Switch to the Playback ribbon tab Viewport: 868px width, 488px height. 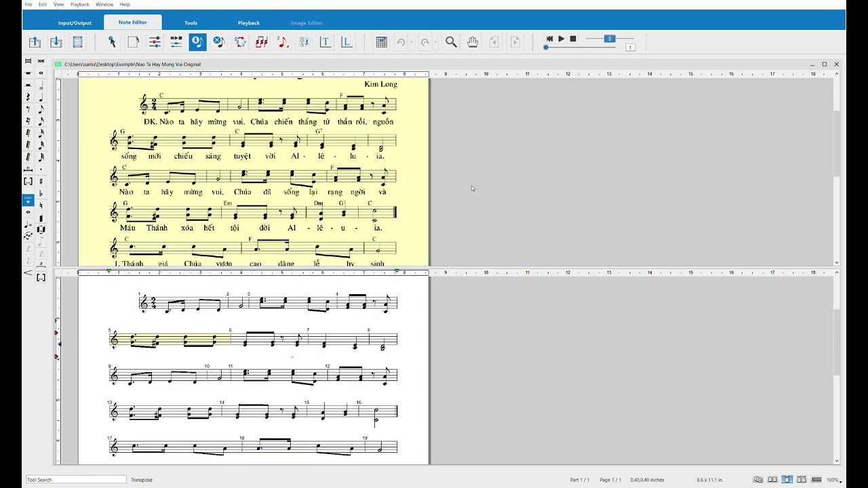[249, 23]
